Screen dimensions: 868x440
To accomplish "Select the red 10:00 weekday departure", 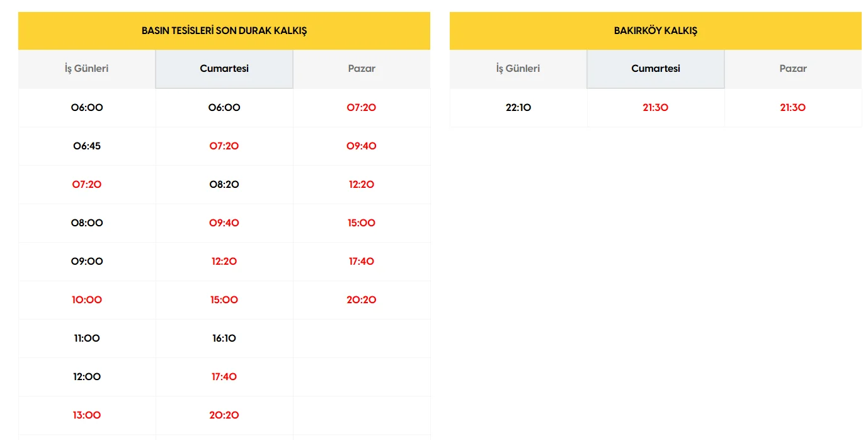I will point(87,300).
